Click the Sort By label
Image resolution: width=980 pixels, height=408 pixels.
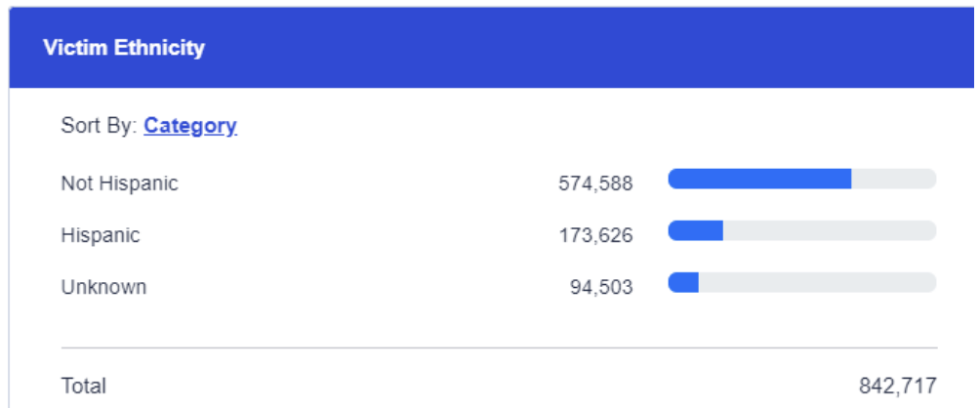coord(98,126)
